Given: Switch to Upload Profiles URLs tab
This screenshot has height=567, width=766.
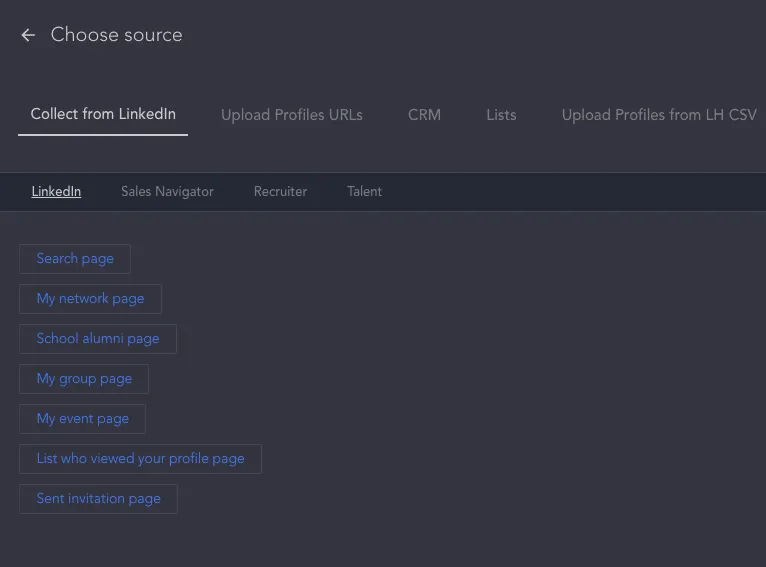Looking at the screenshot, I should coord(292,115).
